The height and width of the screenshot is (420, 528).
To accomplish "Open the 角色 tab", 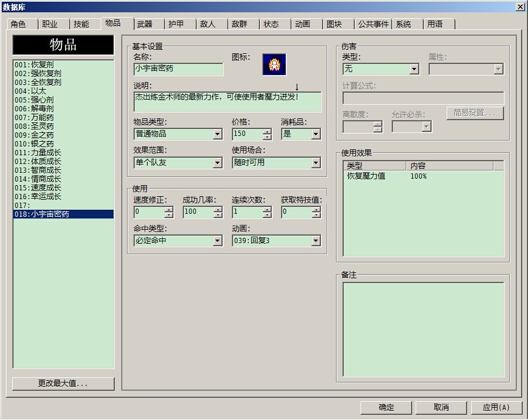I will pyautogui.click(x=18, y=24).
